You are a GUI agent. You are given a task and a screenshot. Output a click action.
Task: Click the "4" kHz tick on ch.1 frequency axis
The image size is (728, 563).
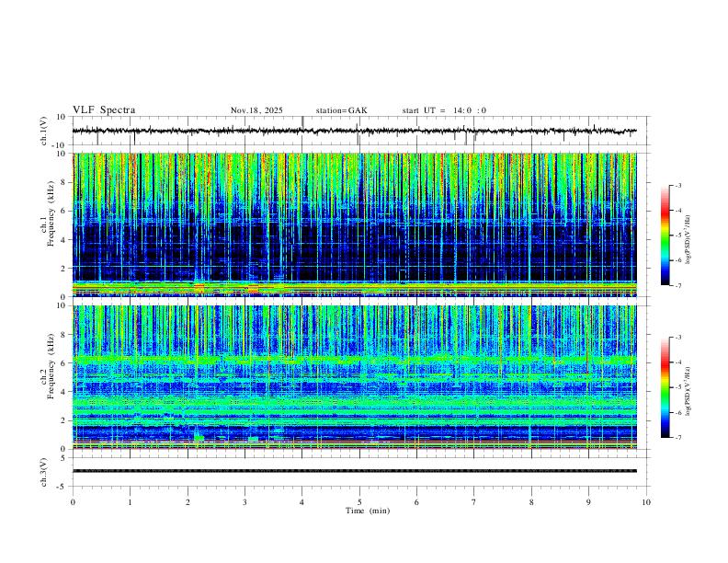(x=64, y=240)
